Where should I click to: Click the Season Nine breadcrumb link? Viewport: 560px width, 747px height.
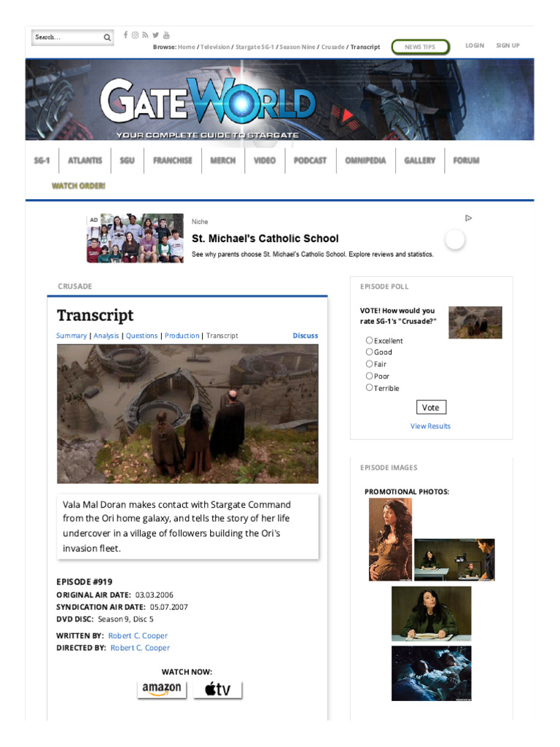click(x=297, y=47)
